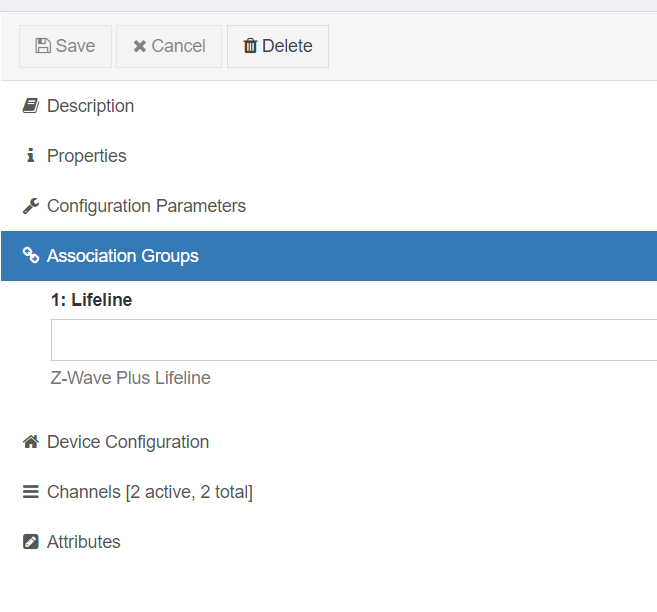This screenshot has width=657, height=612.
Task: Expand the Device Configuration section
Action: 128,442
